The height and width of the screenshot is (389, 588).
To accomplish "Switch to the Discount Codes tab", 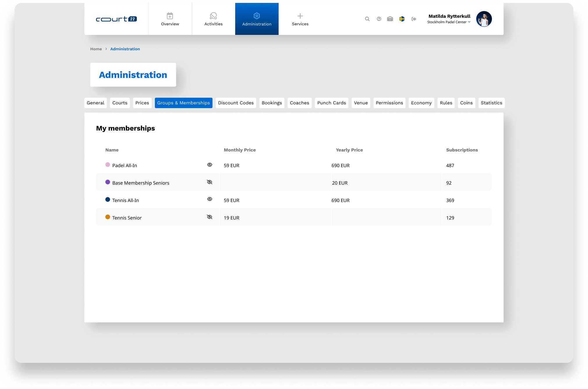I will [x=236, y=103].
